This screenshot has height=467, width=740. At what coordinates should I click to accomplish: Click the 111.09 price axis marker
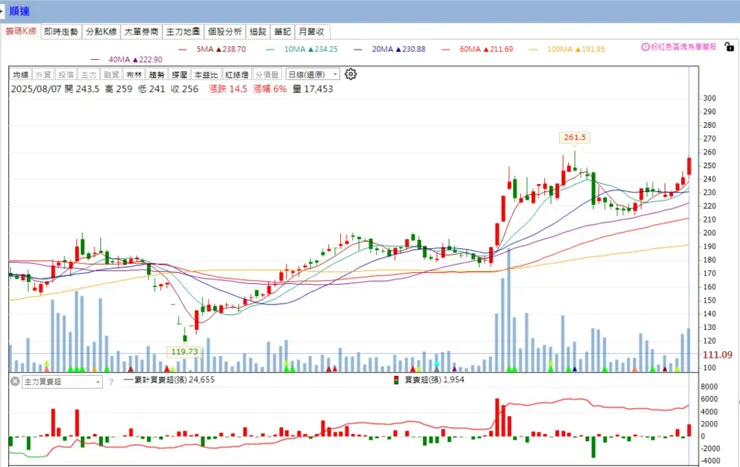pos(717,355)
